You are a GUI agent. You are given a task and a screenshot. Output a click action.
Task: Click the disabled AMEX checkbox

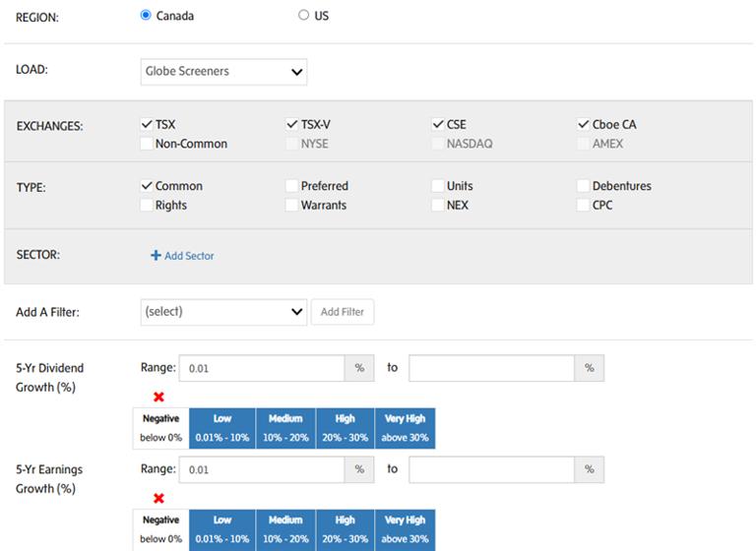tap(584, 144)
